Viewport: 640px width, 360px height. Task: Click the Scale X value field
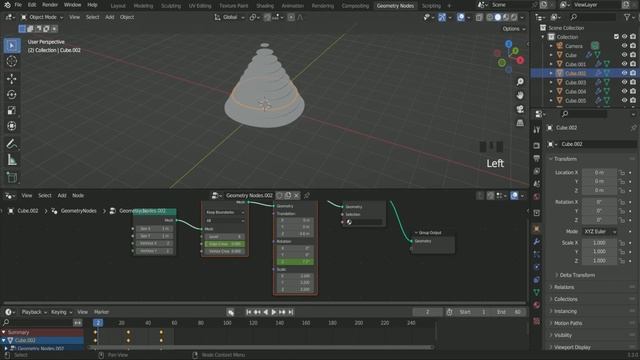pyautogui.click(x=599, y=243)
